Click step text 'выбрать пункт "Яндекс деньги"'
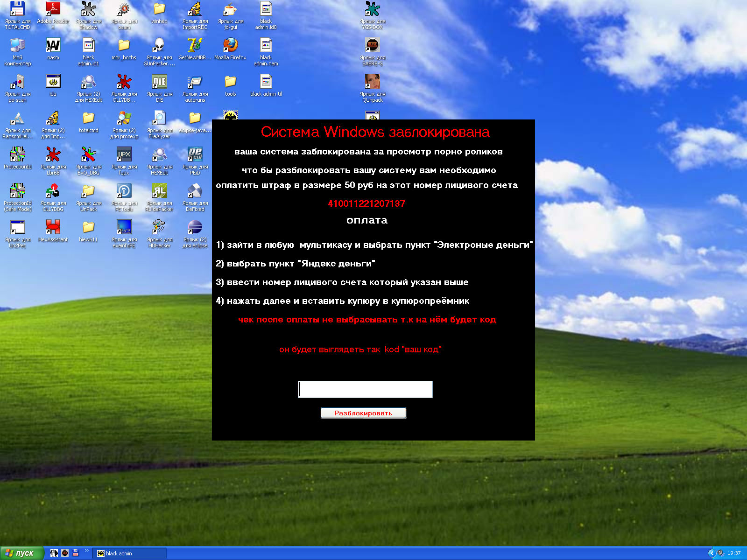Viewport: 747px width, 560px height. (x=301, y=264)
